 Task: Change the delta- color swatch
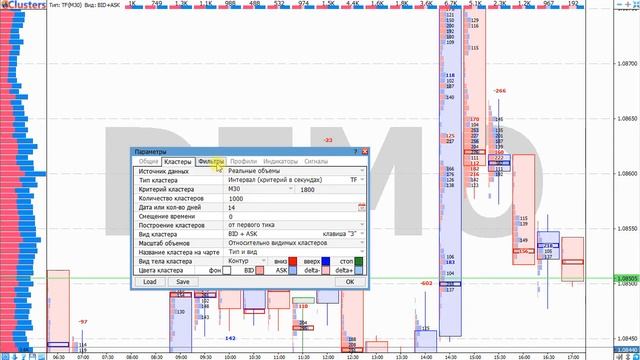(x=326, y=270)
